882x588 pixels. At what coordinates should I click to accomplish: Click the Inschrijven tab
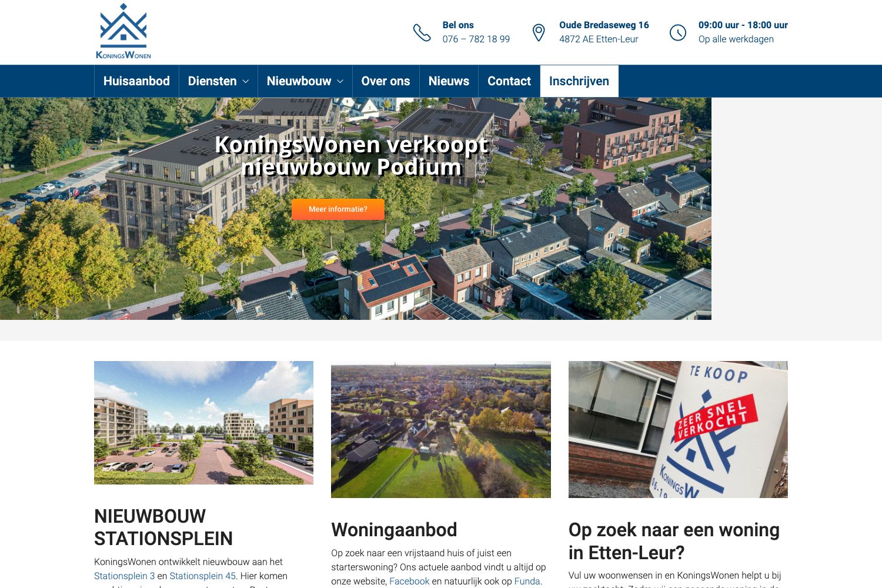[x=579, y=81]
